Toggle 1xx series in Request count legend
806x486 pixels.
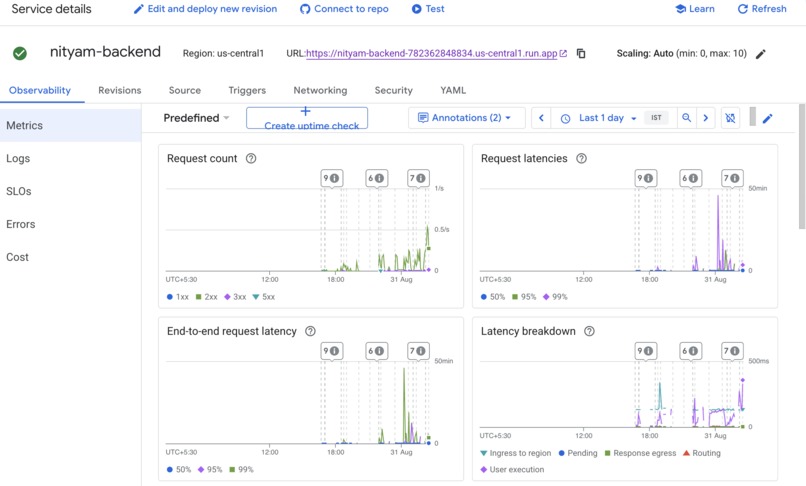coord(178,297)
